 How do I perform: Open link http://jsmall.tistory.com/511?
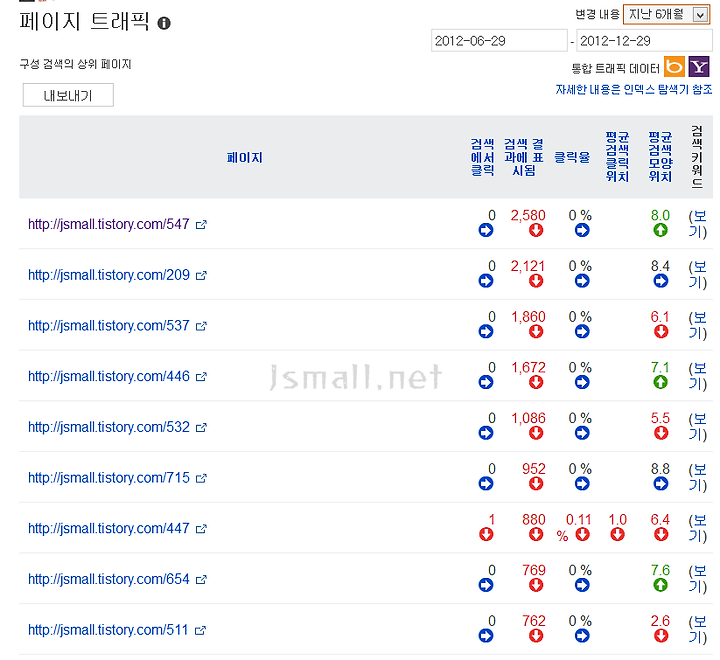coord(108,630)
